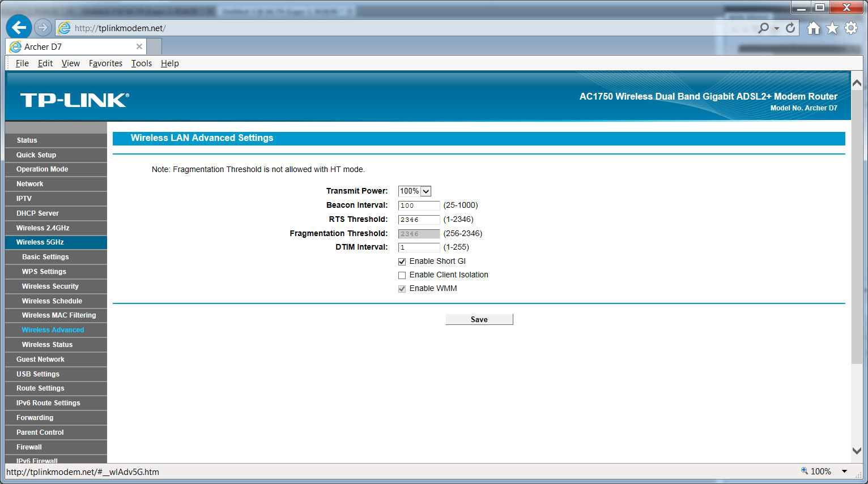Open the browser Home icon

[814, 28]
